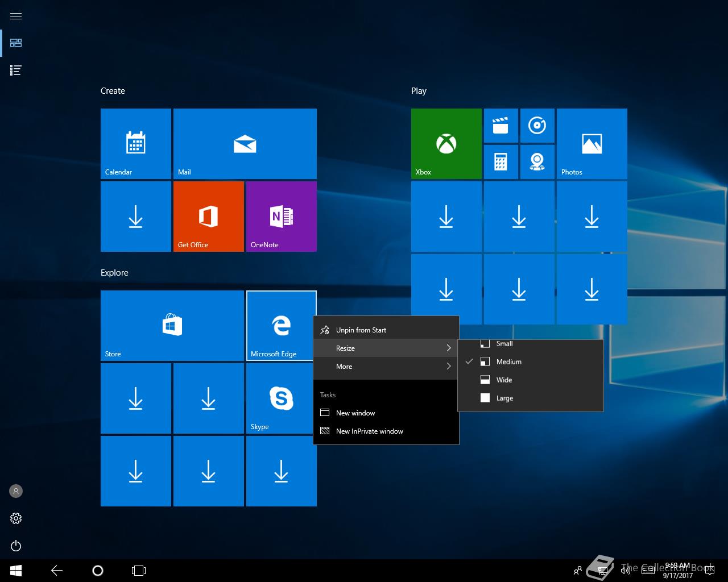Open the Photos tile
Image resolution: width=728 pixels, height=582 pixels.
pos(592,144)
